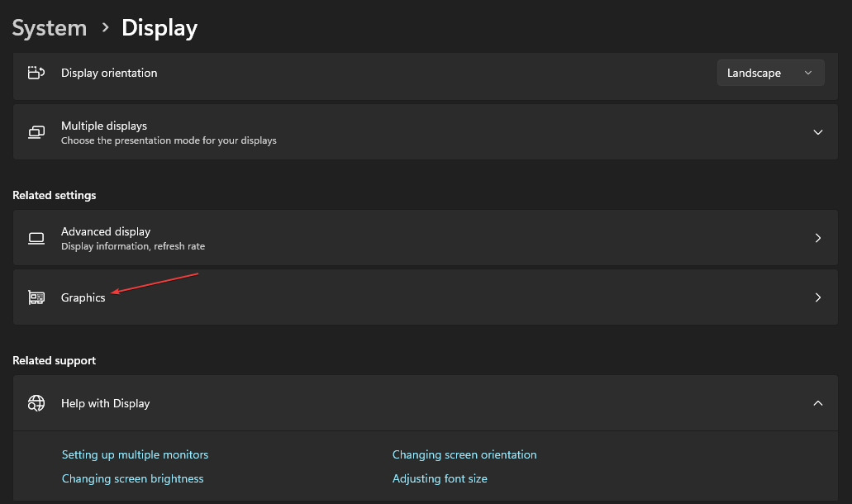The width and height of the screenshot is (852, 504).
Task: Click the Advanced display icon
Action: pos(36,238)
